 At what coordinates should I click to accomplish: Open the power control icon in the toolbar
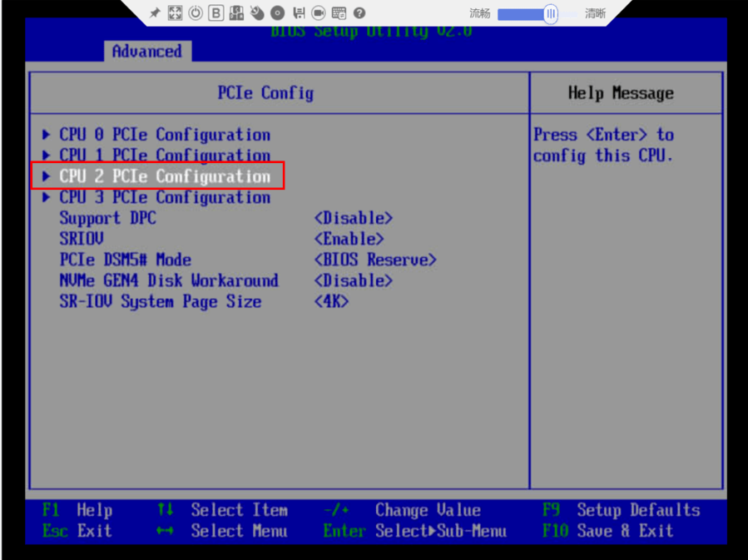(x=196, y=12)
